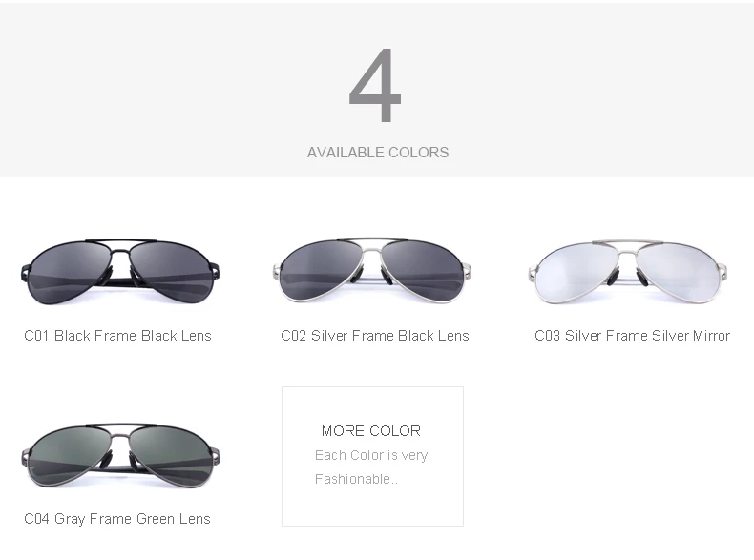Click the right lens of black frame C01 sunglasses
Screen dimensions: 754x560
click(x=172, y=272)
